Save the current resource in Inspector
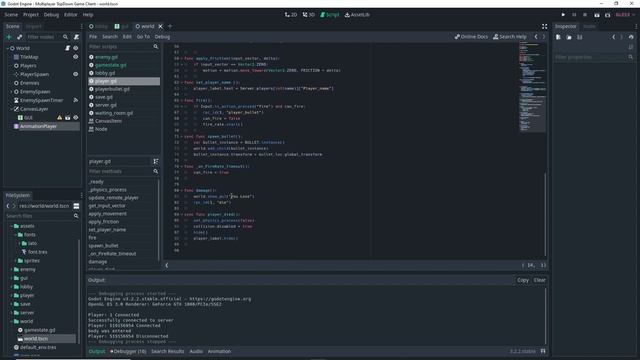The image size is (640, 360). (580, 37)
